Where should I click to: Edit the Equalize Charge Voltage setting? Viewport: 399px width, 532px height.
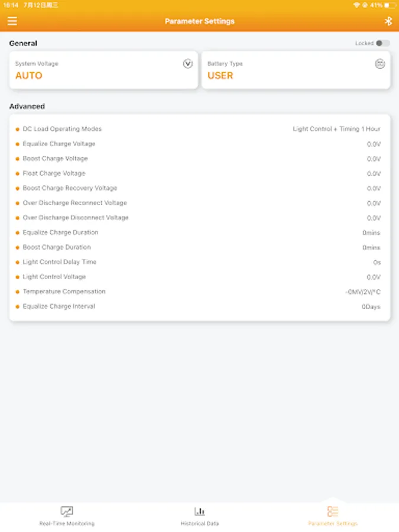point(199,143)
